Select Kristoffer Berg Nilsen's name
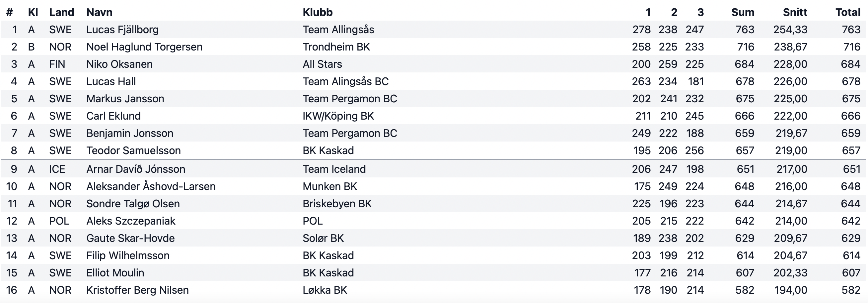 [x=137, y=290]
